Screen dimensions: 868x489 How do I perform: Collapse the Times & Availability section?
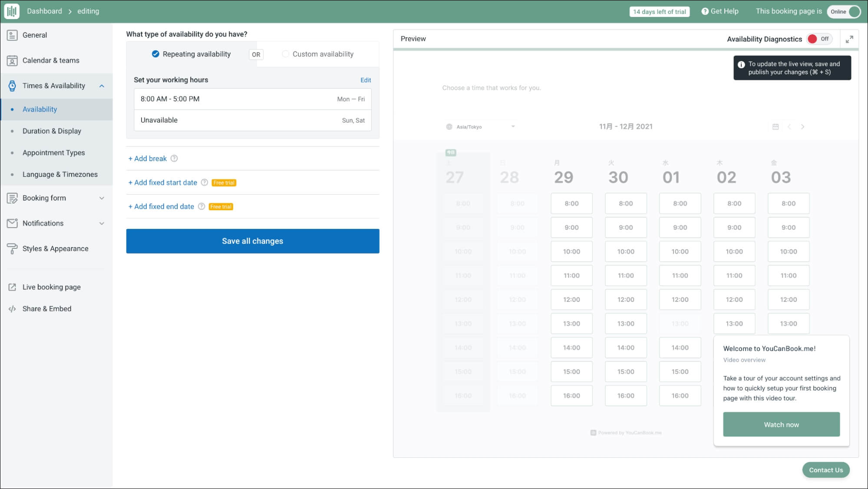[x=102, y=86]
